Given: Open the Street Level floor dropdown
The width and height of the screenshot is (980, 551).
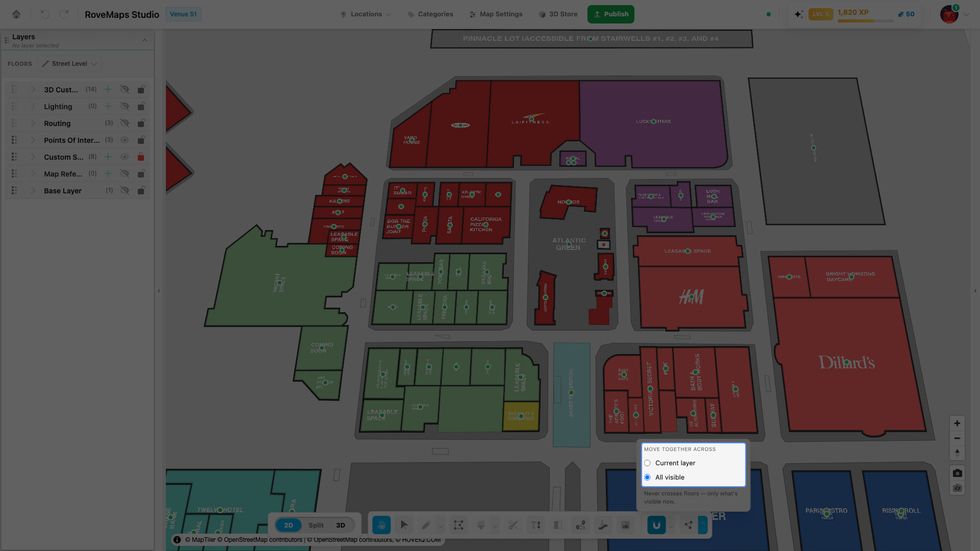Looking at the screenshot, I should pyautogui.click(x=69, y=64).
